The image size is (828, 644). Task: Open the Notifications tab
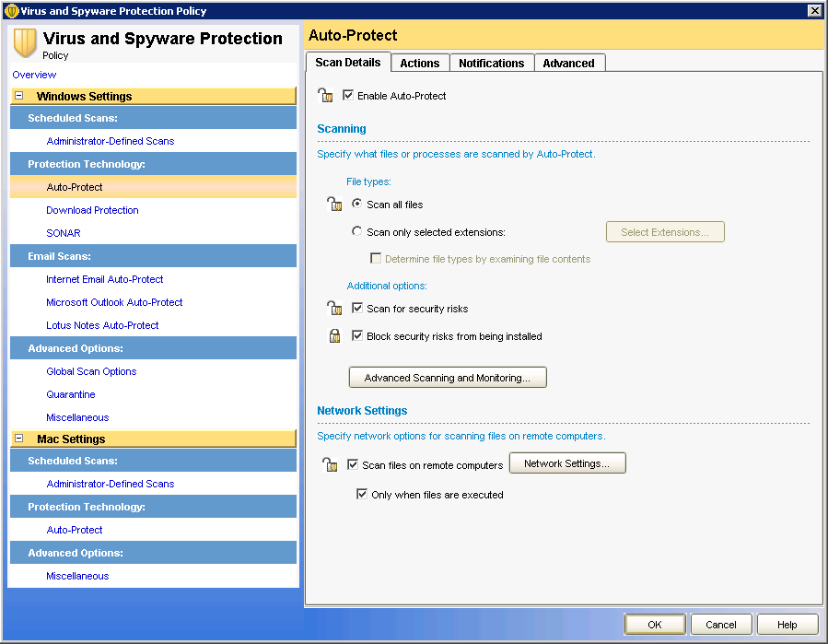pyautogui.click(x=492, y=64)
